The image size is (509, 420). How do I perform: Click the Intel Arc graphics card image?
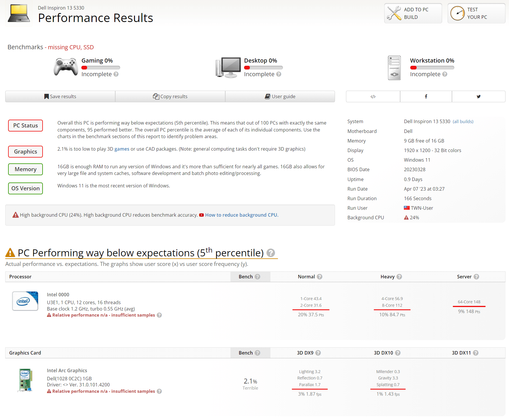pos(25,380)
